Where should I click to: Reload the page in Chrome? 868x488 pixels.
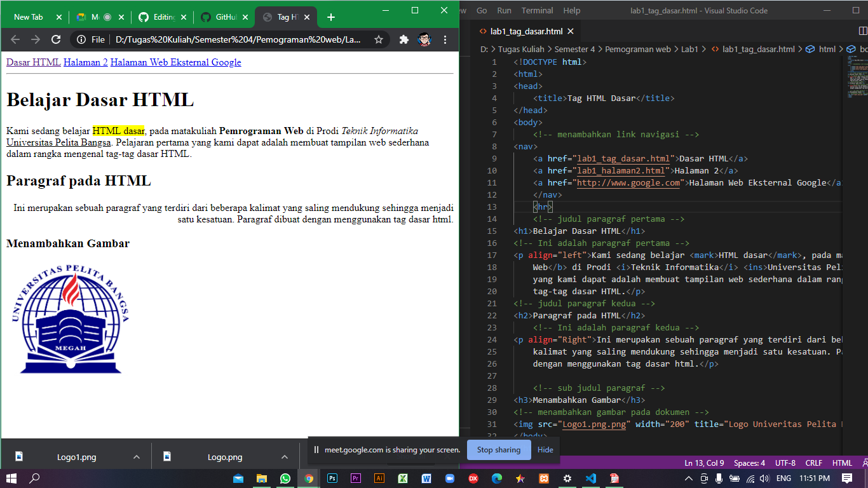coord(56,39)
